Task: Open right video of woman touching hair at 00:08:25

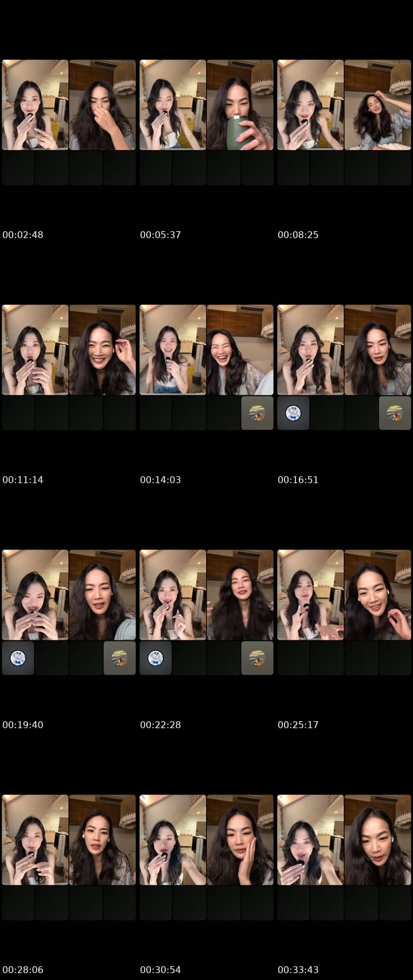Action: point(378,105)
